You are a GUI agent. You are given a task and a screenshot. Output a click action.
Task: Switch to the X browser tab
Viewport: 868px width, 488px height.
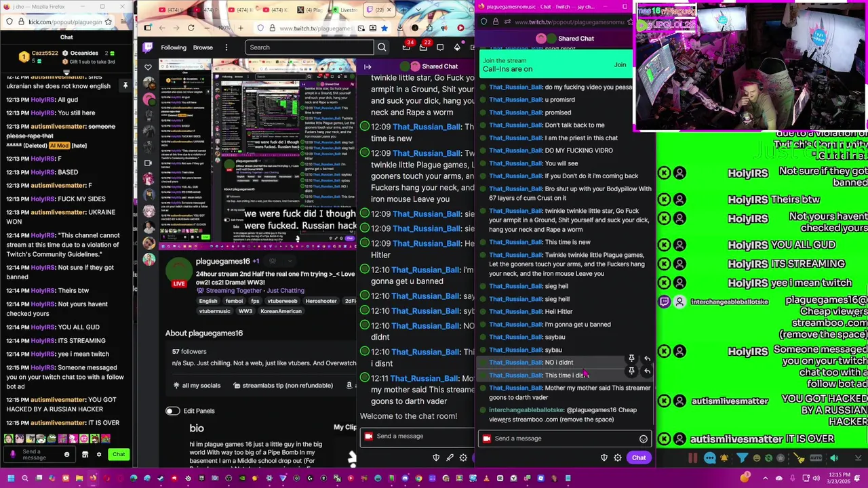[309, 10]
